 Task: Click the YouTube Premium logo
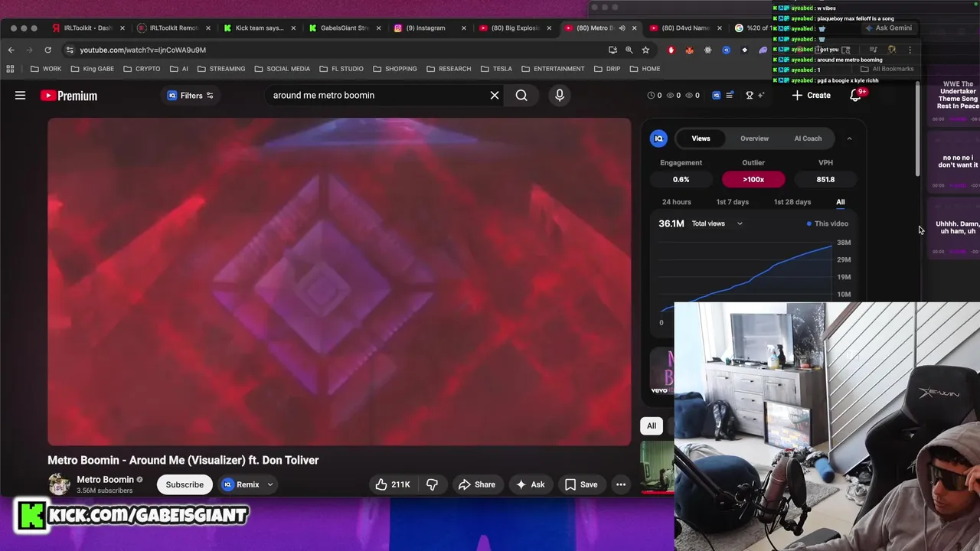[x=69, y=96]
